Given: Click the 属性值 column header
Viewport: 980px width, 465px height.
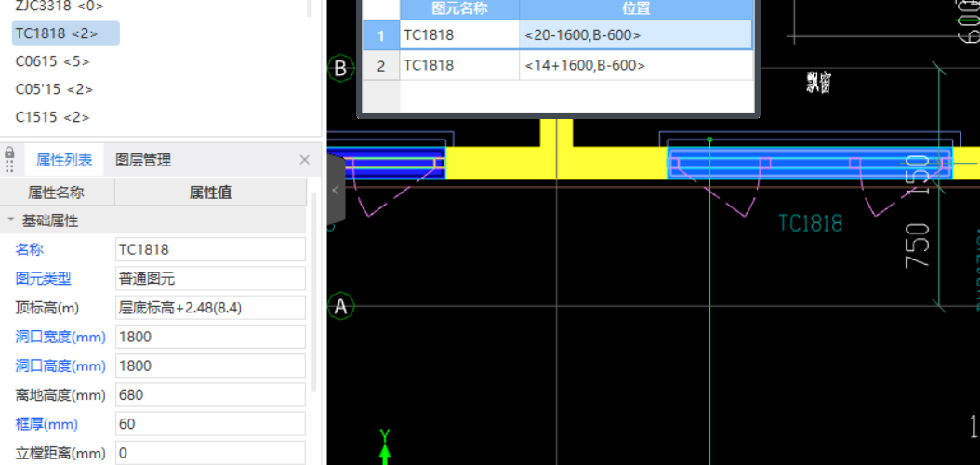Looking at the screenshot, I should (211, 193).
